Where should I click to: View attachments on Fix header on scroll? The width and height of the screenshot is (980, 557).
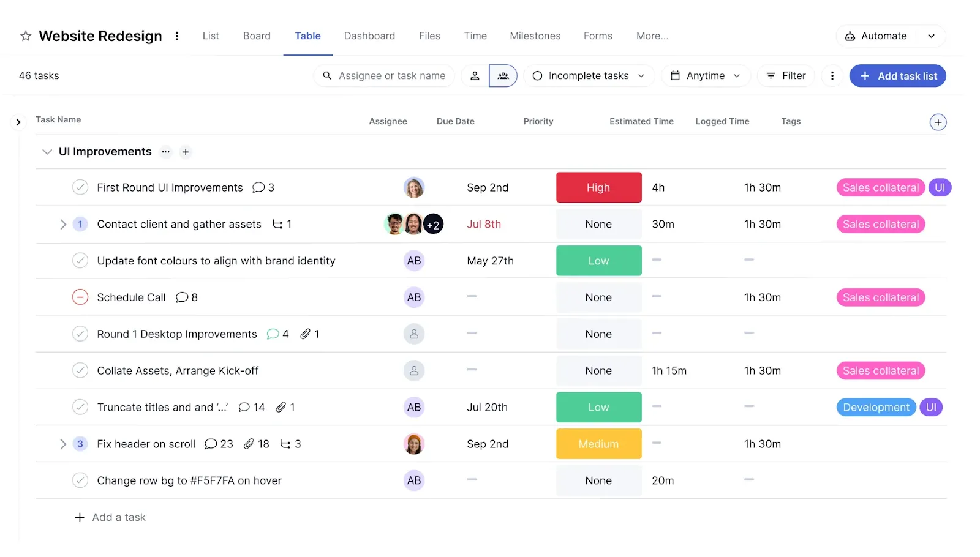(x=256, y=444)
